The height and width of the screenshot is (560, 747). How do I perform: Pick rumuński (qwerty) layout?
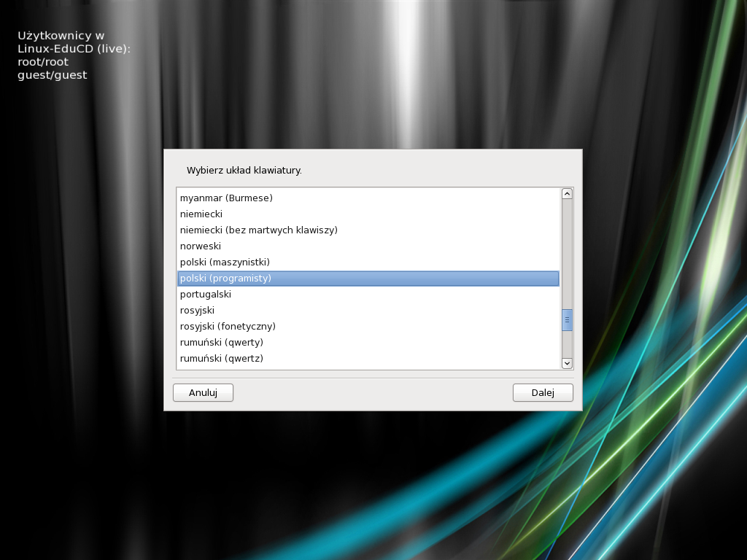(368, 343)
